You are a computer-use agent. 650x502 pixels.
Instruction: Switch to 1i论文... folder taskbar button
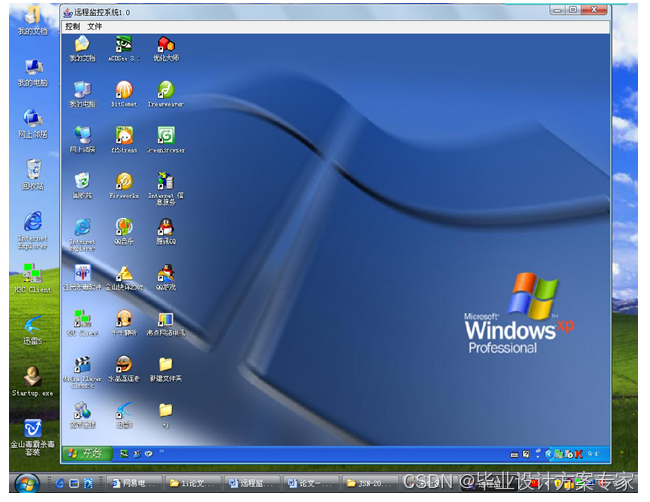coord(192,483)
